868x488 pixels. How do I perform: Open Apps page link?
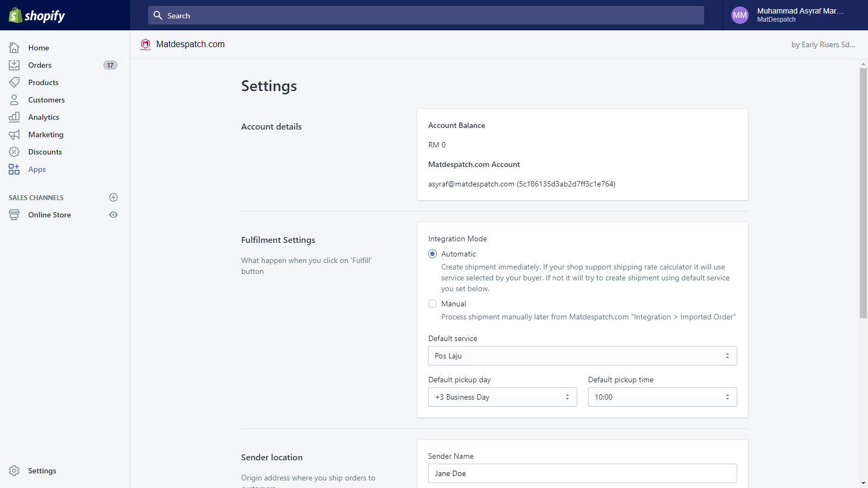(x=37, y=169)
